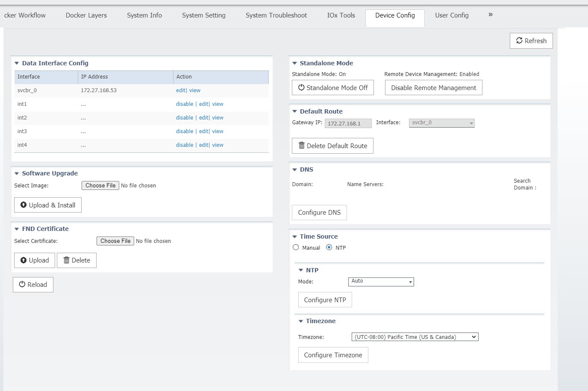The image size is (588, 391).
Task: Click Choose File for Software Upgrade image
Action: pyautogui.click(x=100, y=185)
